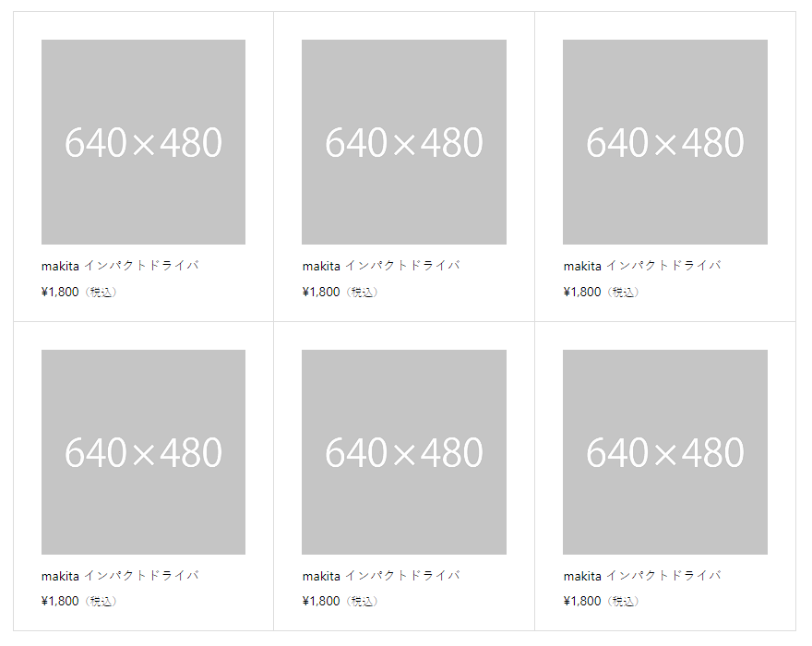Select the bottom-left ¥1,800 price text

coord(60,601)
